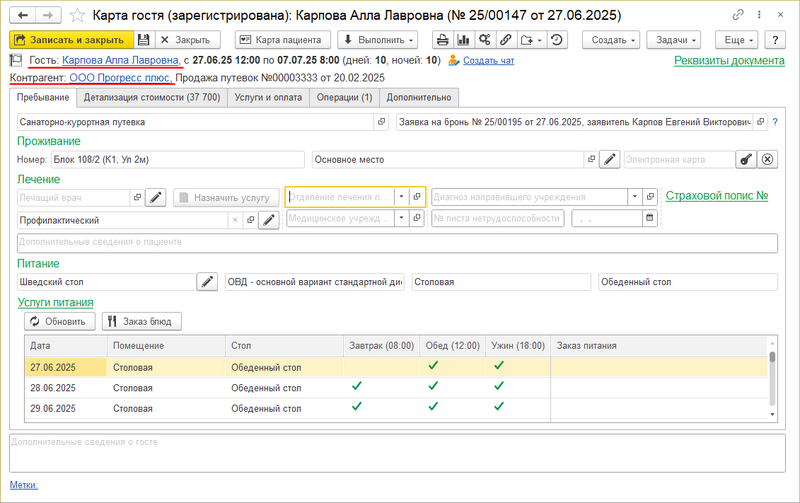This screenshot has height=503, width=800.
Task: Open the Услуги и оплата tab
Action: (266, 97)
